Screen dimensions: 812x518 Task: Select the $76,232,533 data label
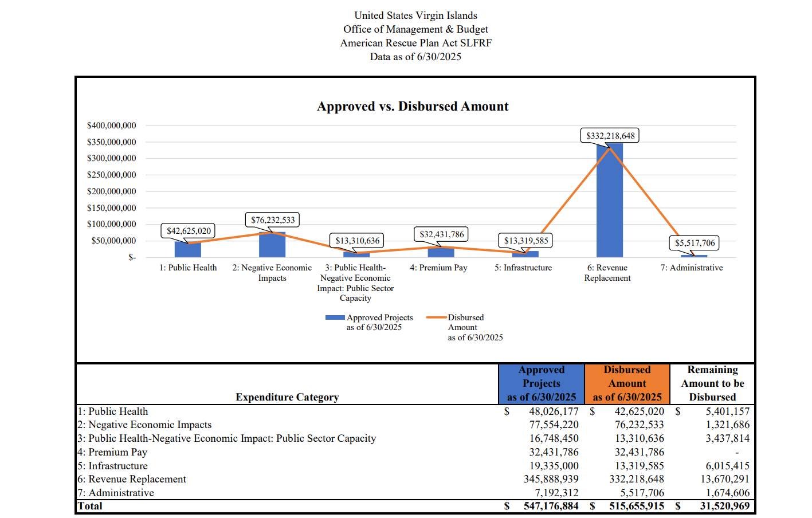tap(273, 220)
